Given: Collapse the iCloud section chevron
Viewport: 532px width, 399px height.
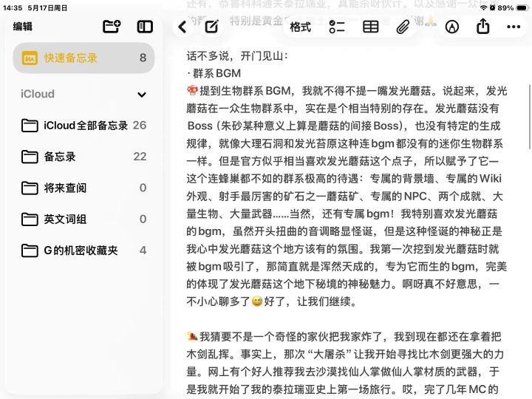Looking at the screenshot, I should click(x=142, y=95).
